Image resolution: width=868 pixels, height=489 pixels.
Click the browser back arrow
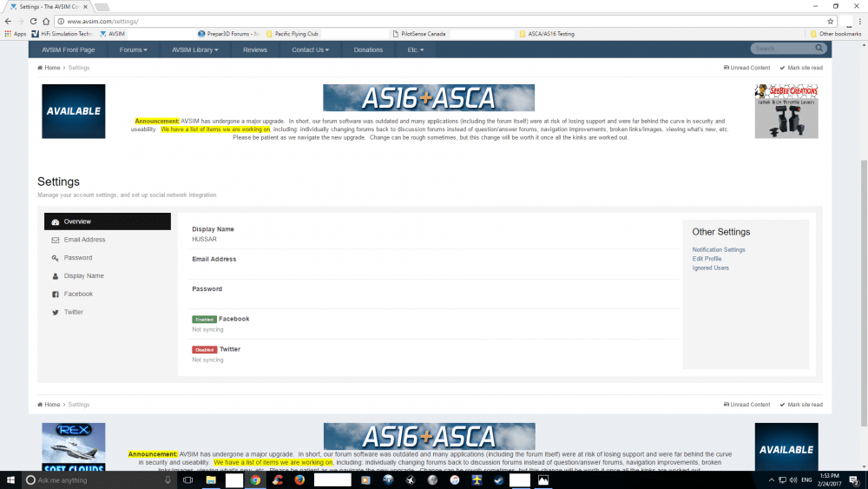click(8, 21)
